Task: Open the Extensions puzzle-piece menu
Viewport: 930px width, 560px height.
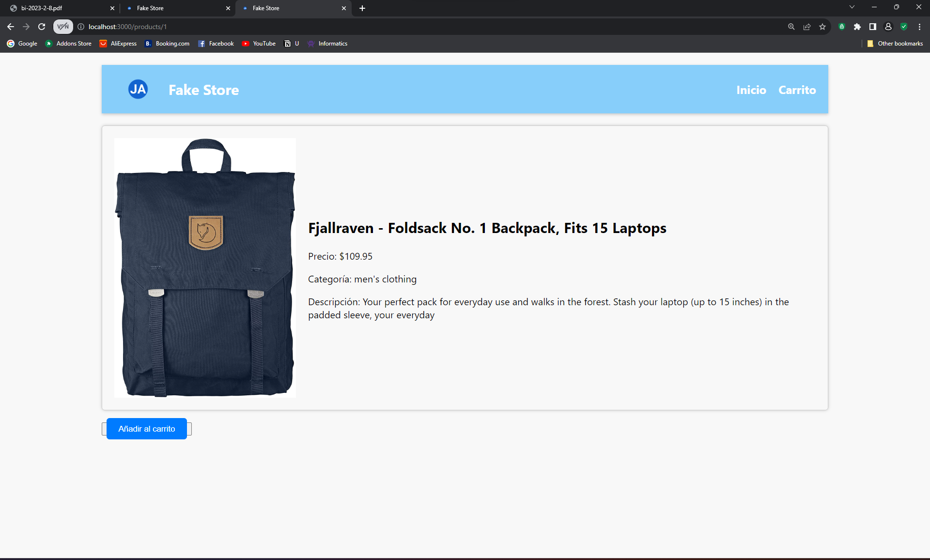Action: click(x=857, y=27)
